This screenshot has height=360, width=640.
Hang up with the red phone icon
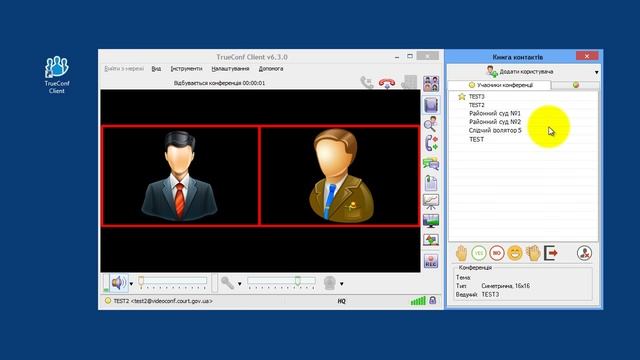387,83
